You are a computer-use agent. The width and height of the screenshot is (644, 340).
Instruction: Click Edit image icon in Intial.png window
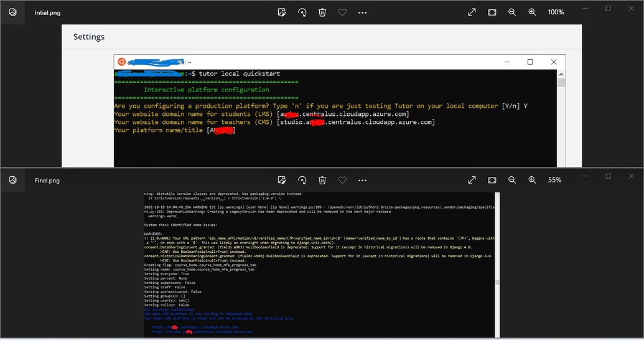pos(282,12)
